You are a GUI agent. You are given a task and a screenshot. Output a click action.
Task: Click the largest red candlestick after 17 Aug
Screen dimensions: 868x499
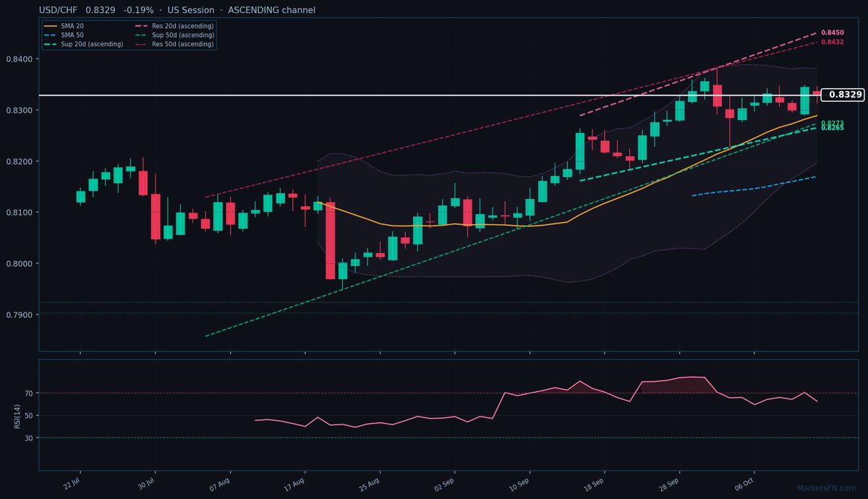331,240
